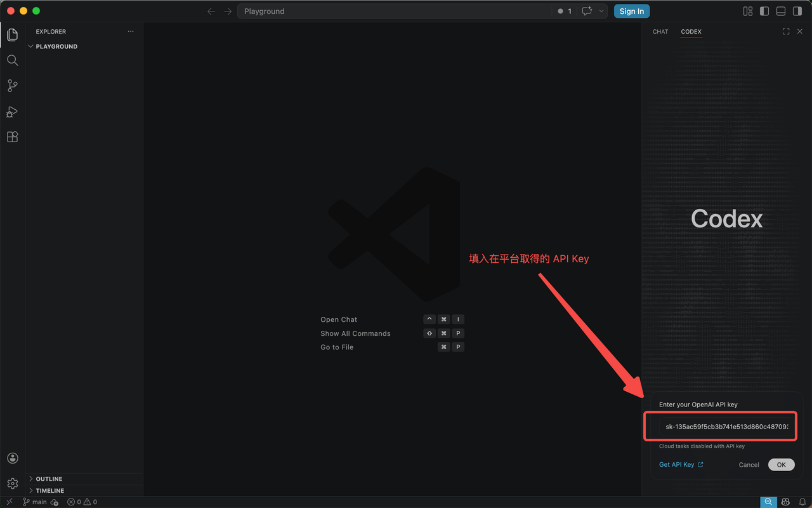Open the Run and Debug view
Screen dimensions: 812x508
[x=12, y=112]
